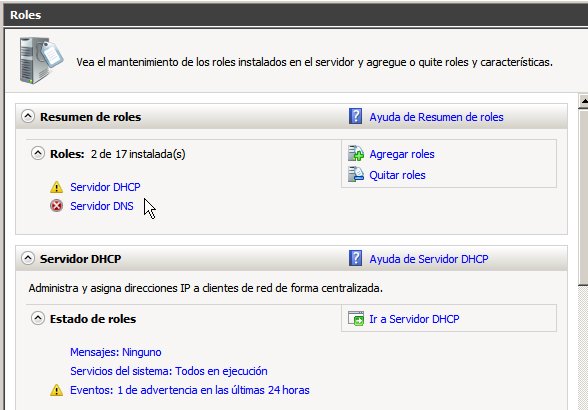588x410 pixels.
Task: Go to Ir a Servidor DHCP
Action: click(x=414, y=319)
